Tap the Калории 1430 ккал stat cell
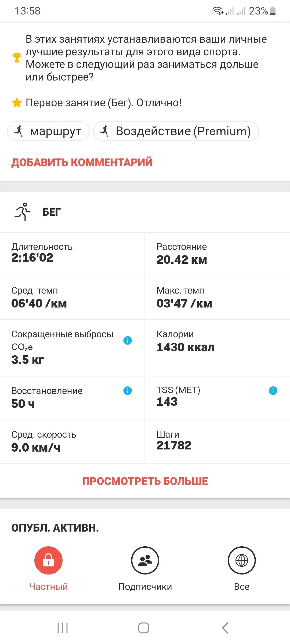This screenshot has width=290, height=644. tap(218, 348)
